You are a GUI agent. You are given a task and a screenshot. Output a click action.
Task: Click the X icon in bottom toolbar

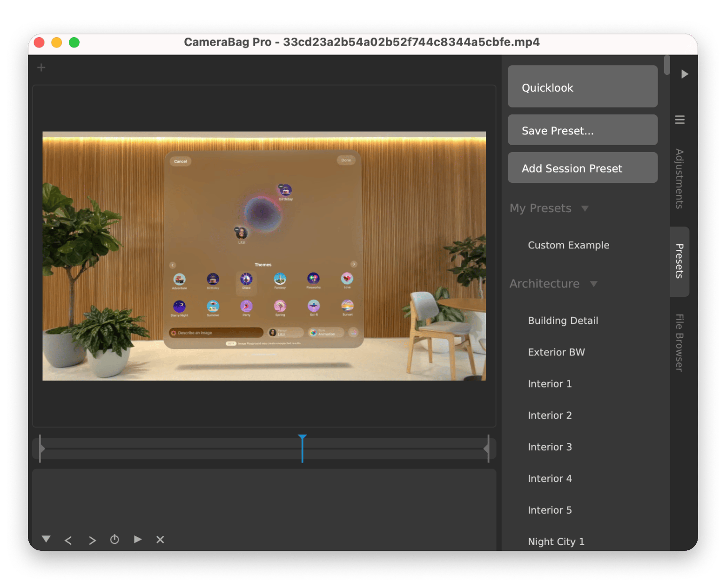click(160, 540)
